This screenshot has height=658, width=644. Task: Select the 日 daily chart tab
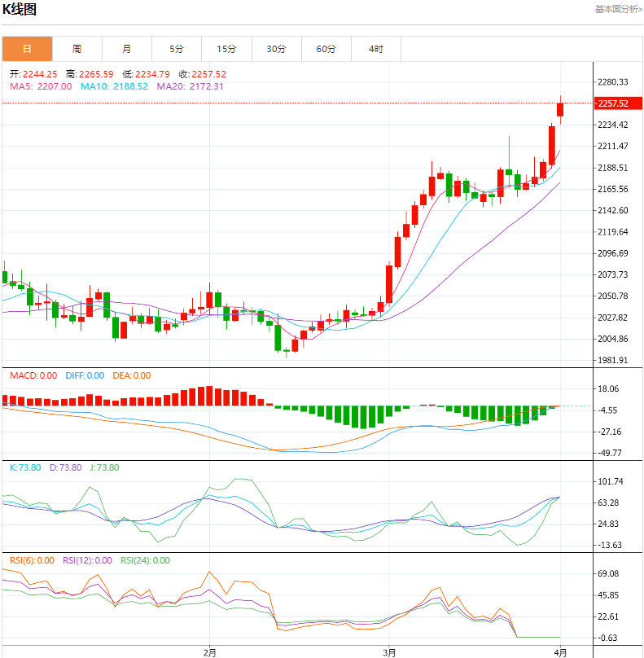pyautogui.click(x=27, y=49)
